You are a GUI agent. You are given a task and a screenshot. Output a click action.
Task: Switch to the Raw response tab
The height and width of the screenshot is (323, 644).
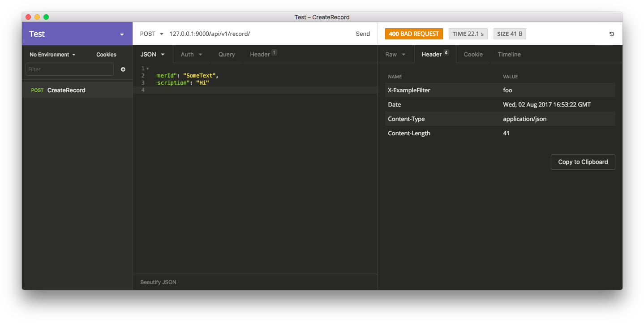click(395, 54)
